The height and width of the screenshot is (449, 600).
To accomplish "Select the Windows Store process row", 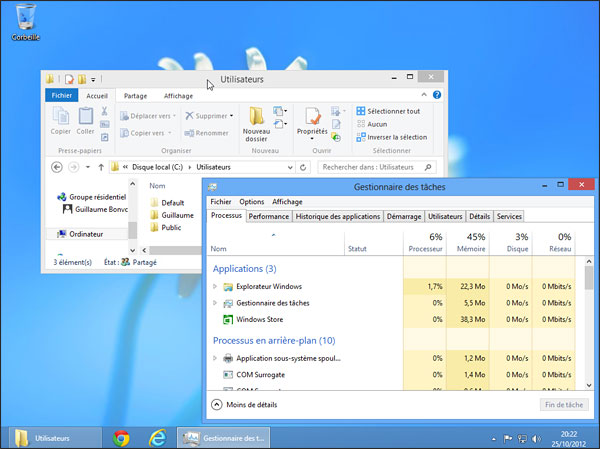I will click(391, 319).
